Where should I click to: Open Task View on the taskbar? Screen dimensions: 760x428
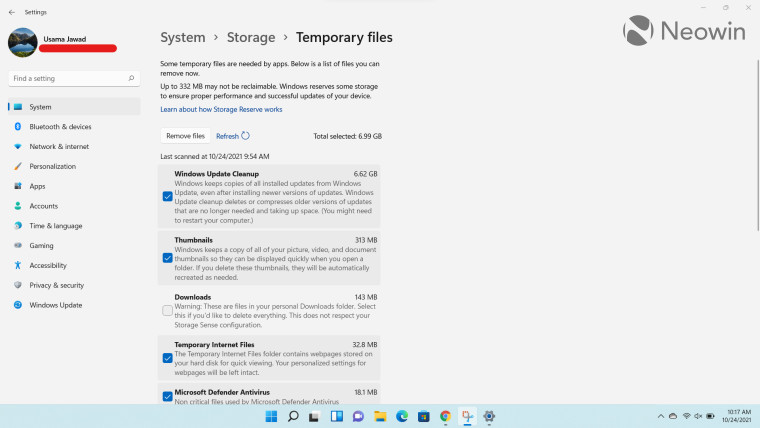tap(314, 416)
